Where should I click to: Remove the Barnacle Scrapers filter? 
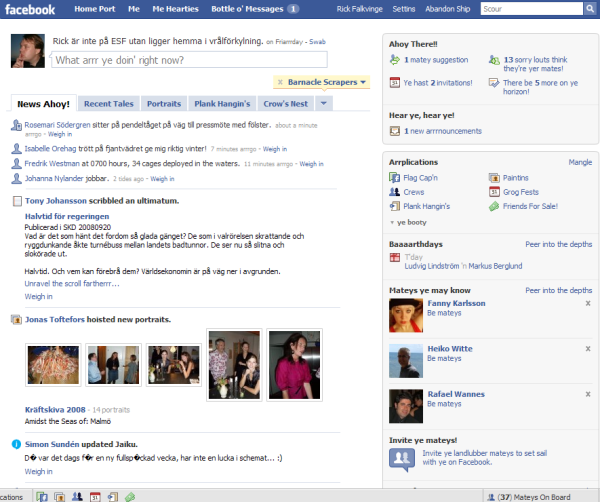tap(280, 82)
